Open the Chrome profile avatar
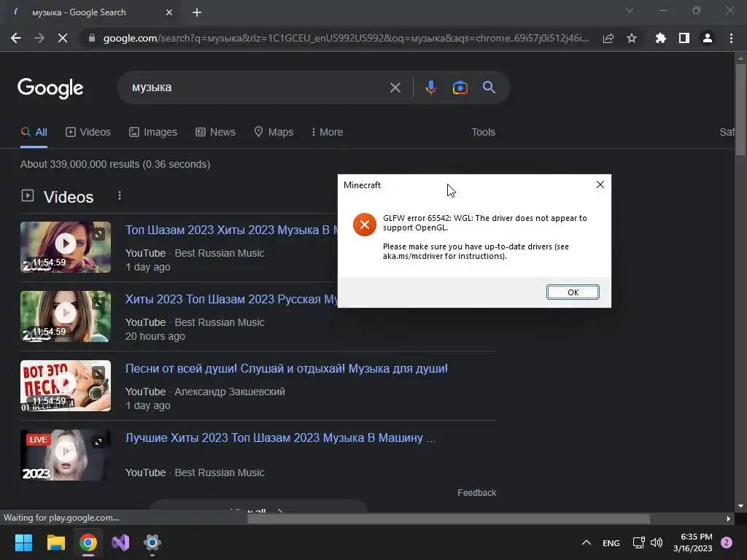The width and height of the screenshot is (747, 560). [x=708, y=38]
